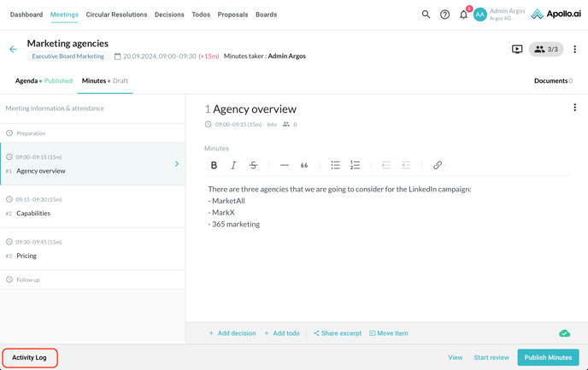The height and width of the screenshot is (370, 588).
Task: Start presentation mode with the play icon
Action: pyautogui.click(x=517, y=50)
